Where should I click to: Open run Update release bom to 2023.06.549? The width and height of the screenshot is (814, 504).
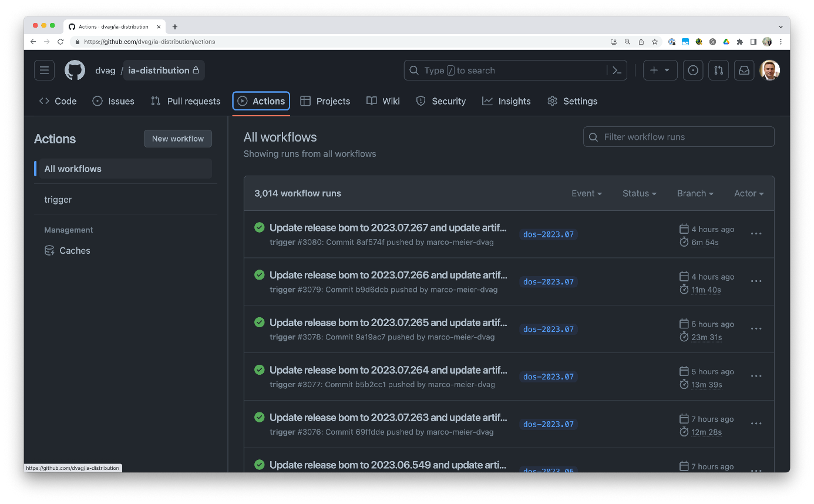pyautogui.click(x=388, y=465)
